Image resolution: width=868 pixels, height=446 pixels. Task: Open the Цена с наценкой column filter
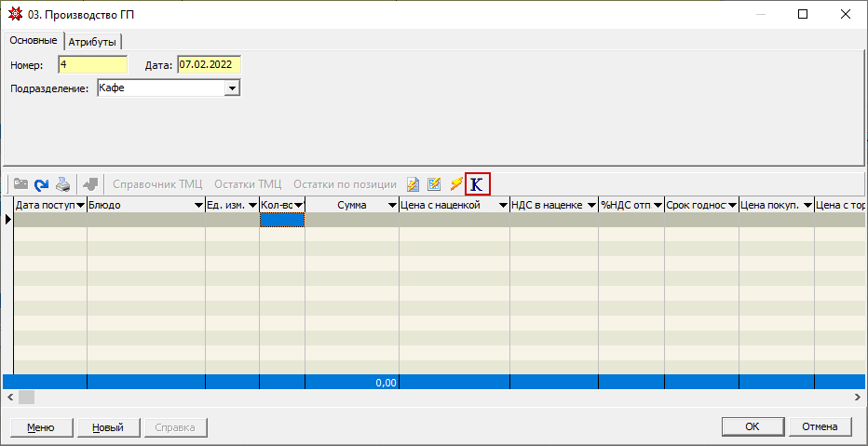coord(502,205)
